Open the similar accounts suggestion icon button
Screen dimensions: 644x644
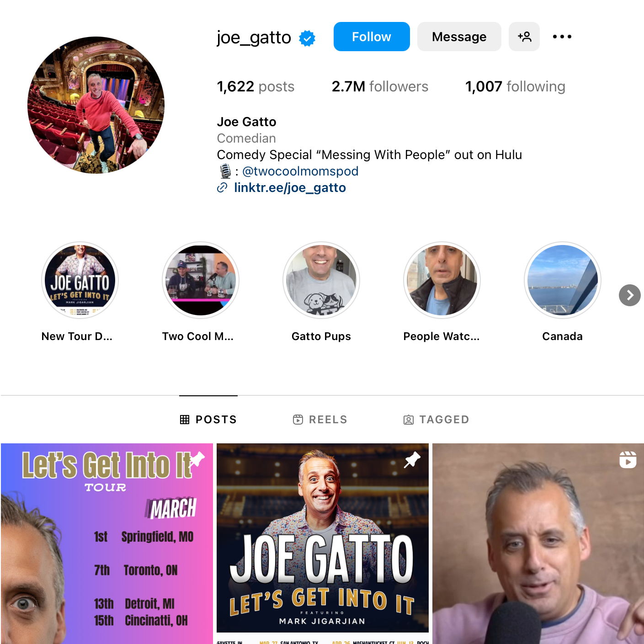(x=524, y=37)
